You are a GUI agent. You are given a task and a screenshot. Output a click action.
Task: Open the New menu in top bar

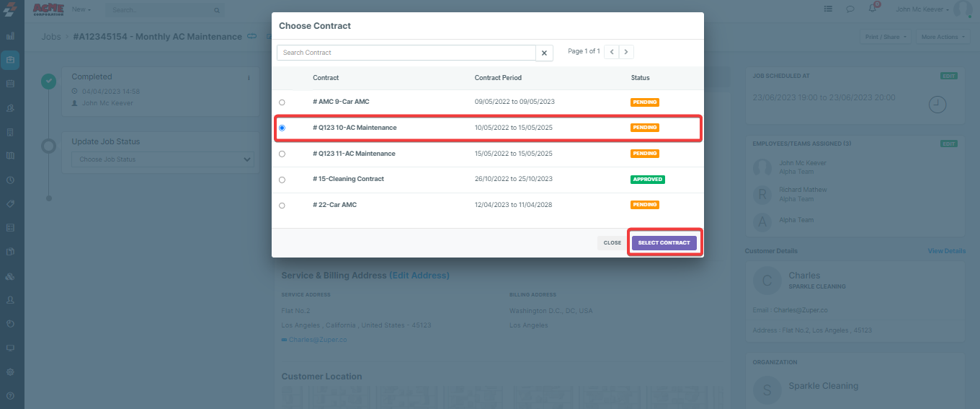[81, 9]
